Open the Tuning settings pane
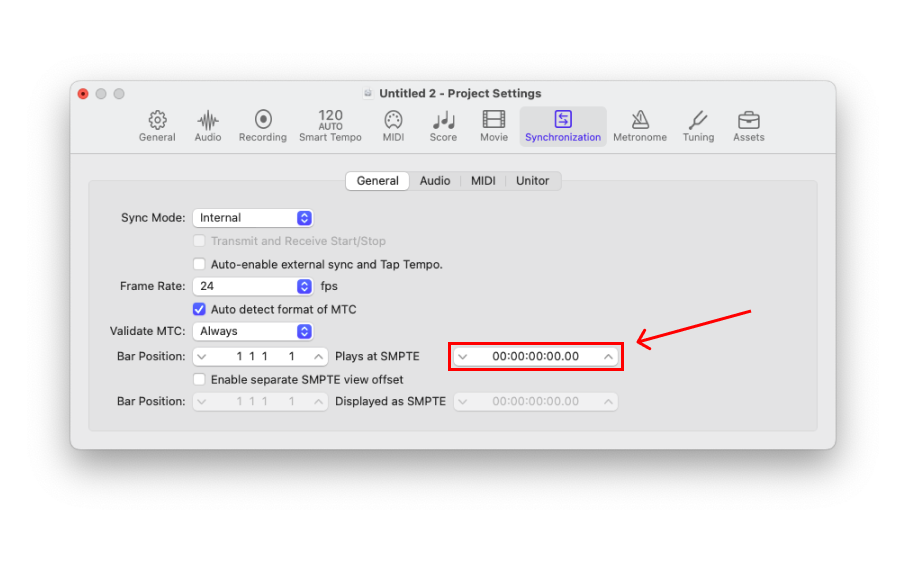 pyautogui.click(x=698, y=126)
